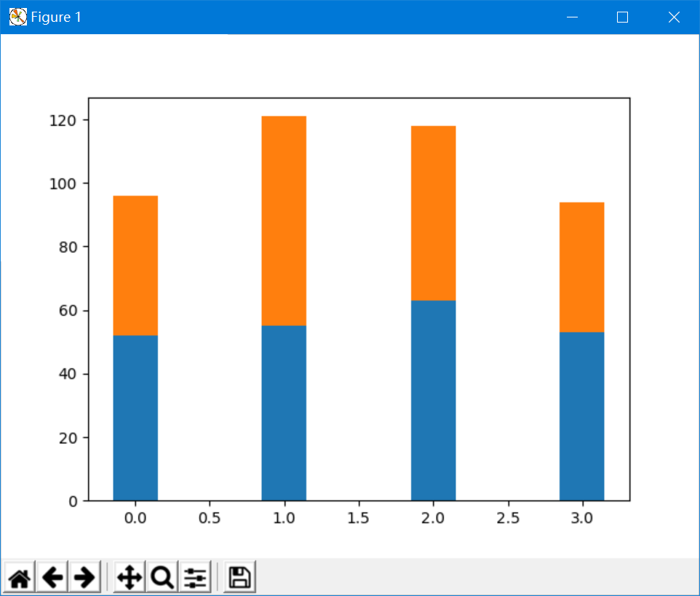Go back to previous view arrow

click(52, 577)
